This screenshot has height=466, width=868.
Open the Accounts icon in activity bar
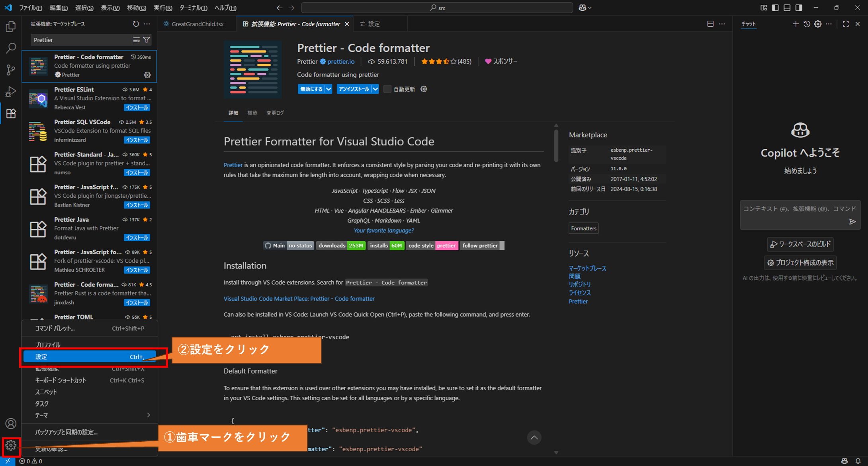(x=11, y=423)
